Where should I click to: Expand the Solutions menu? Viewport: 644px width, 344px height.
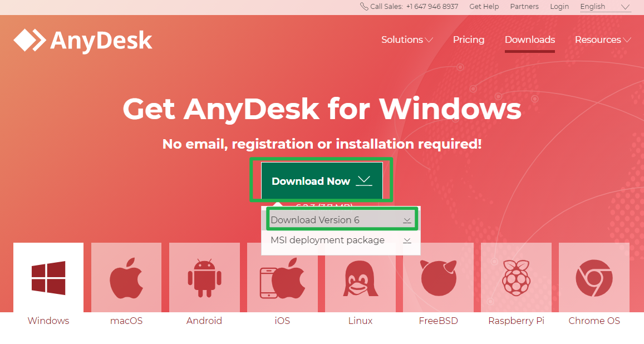pos(407,40)
